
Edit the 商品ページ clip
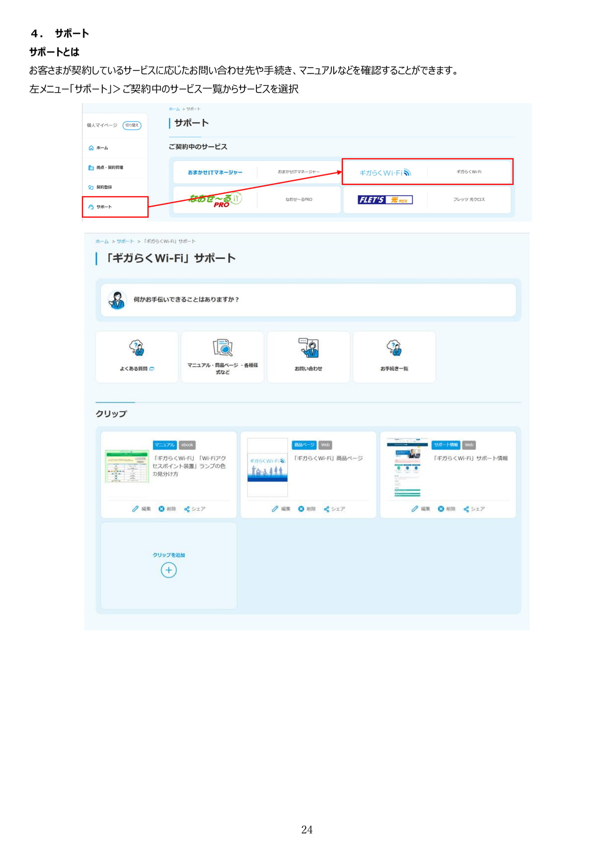pyautogui.click(x=281, y=509)
